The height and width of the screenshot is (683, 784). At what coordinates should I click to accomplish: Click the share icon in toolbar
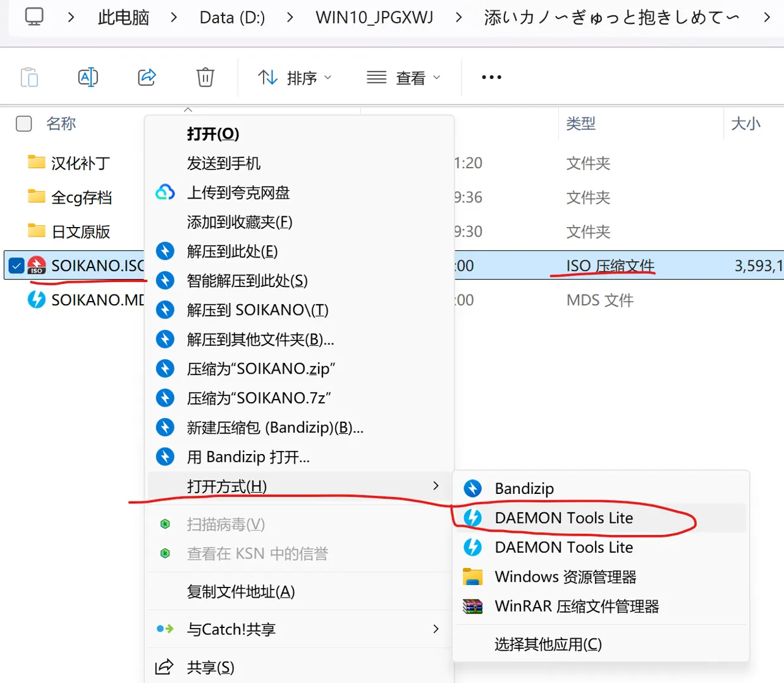click(147, 77)
